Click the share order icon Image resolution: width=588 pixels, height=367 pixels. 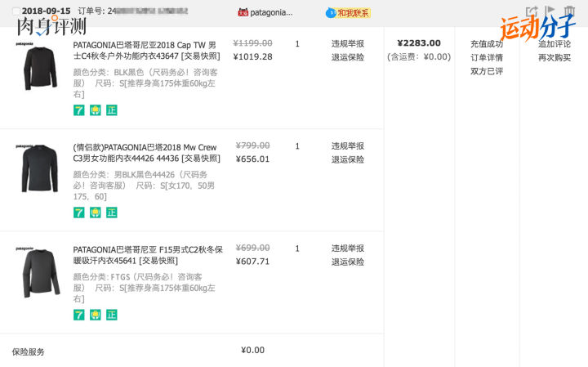pos(532,11)
